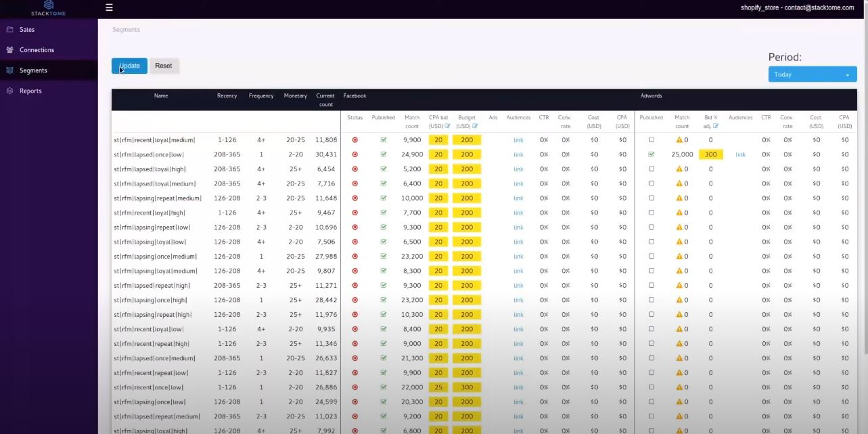This screenshot has width=868, height=434.
Task: Enable Adwords Published for st|rfm|recent|repeat|high|
Action: coord(652,344)
